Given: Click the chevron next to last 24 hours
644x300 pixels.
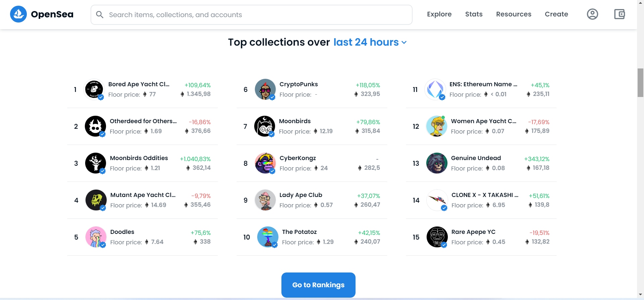Looking at the screenshot, I should point(404,43).
